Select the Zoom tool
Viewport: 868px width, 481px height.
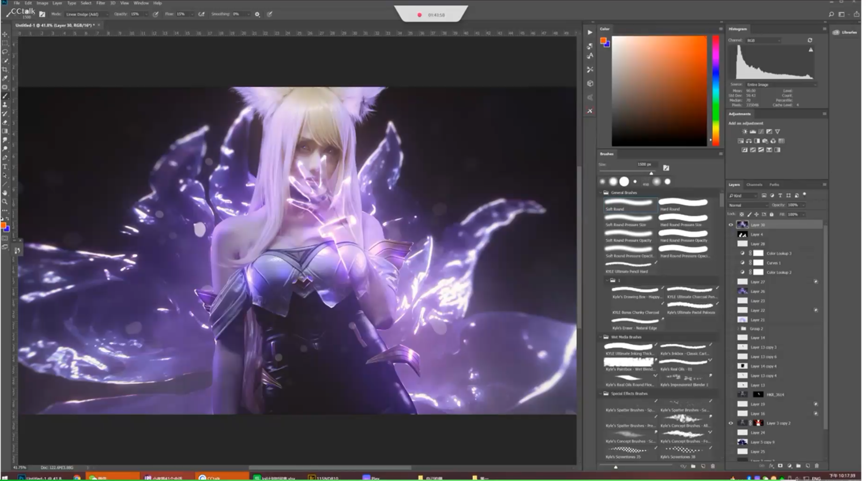tap(5, 202)
